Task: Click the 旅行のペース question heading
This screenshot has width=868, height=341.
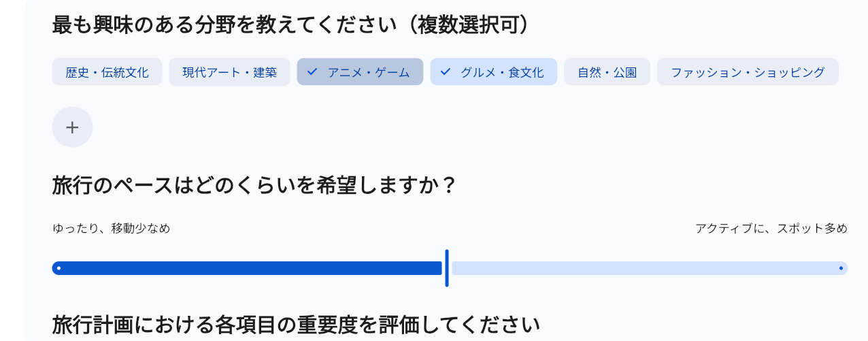Action: pyautogui.click(x=253, y=184)
